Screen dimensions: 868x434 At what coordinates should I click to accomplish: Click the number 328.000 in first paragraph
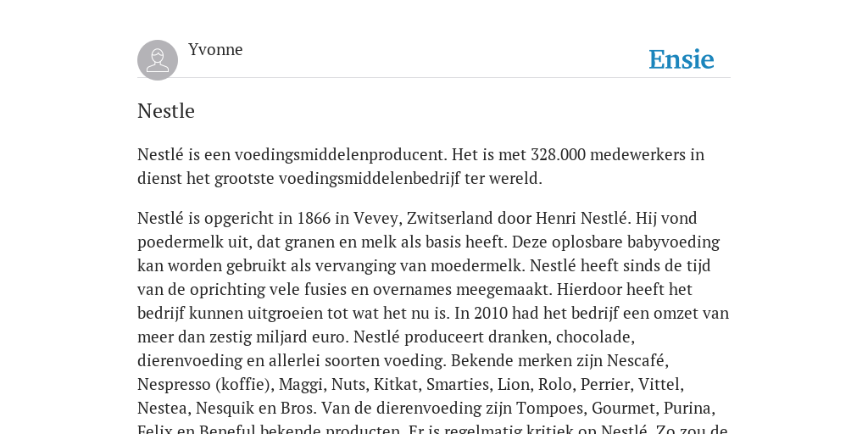[x=558, y=154]
